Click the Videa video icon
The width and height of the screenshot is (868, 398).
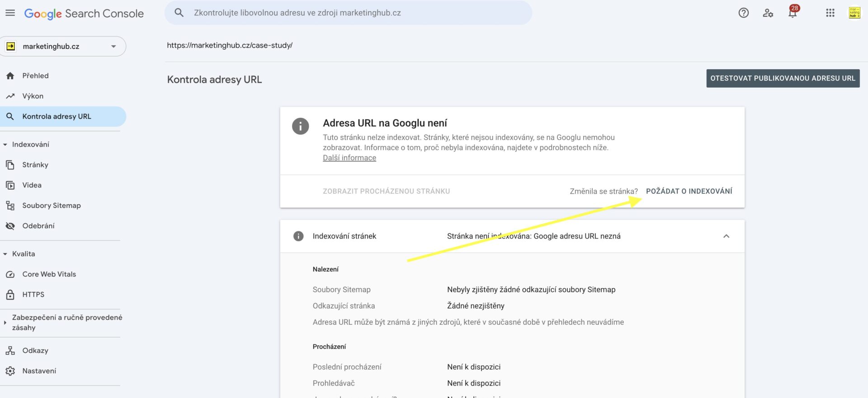tap(10, 185)
